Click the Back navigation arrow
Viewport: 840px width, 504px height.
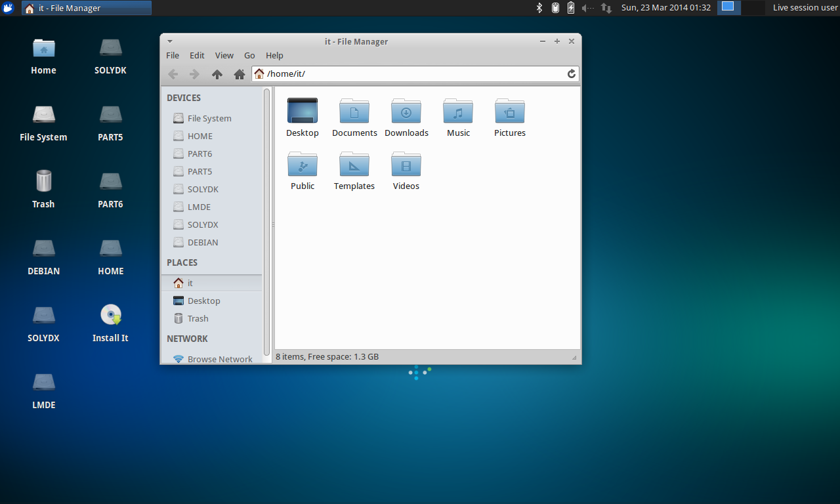173,74
